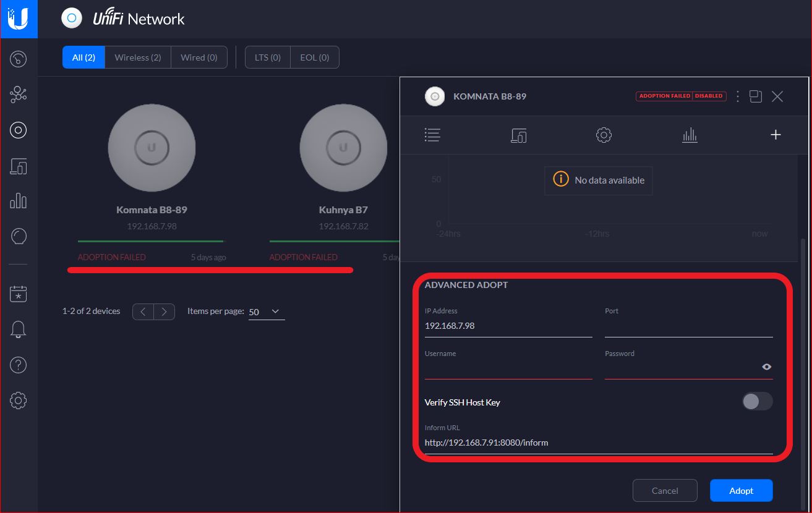Viewport: 812px width, 513px height.
Task: Expand the plus tab in device panel
Action: (776, 135)
